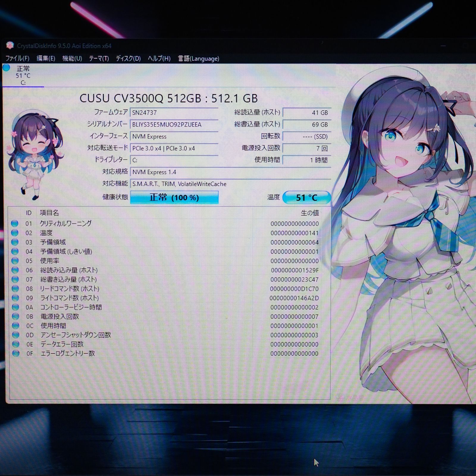The image size is (476, 476).
Task: Click the raw value 0000000000141 for temperature
Action: [295, 233]
